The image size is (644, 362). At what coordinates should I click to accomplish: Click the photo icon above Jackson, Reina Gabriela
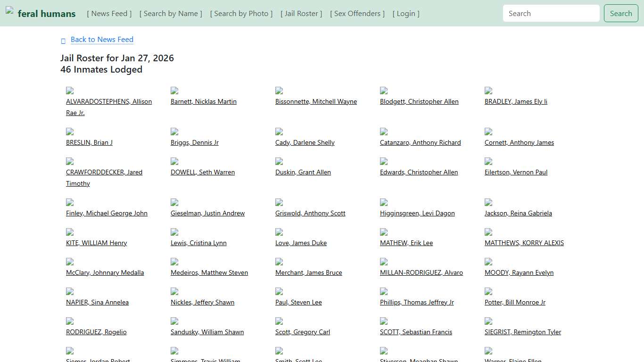(488, 202)
